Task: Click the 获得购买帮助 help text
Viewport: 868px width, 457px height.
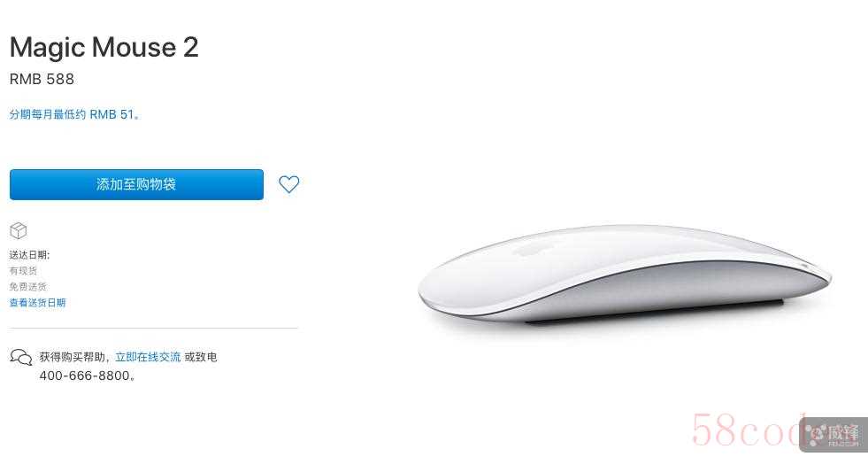Action: click(74, 357)
